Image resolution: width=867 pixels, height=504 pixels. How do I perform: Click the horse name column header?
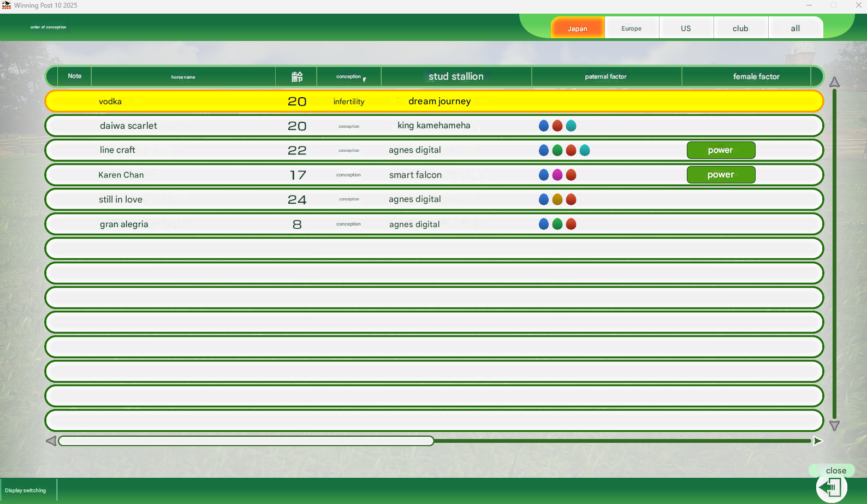pyautogui.click(x=183, y=76)
